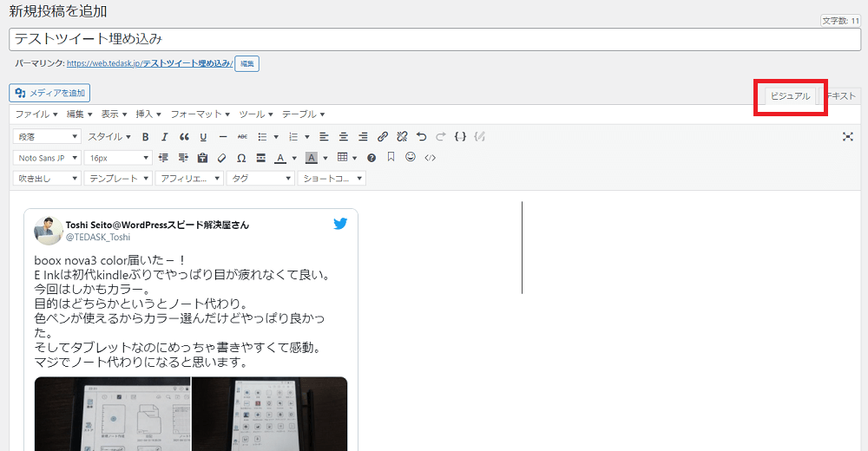Clear formatting with eraser icon
This screenshot has width=868, height=451.
(222, 158)
